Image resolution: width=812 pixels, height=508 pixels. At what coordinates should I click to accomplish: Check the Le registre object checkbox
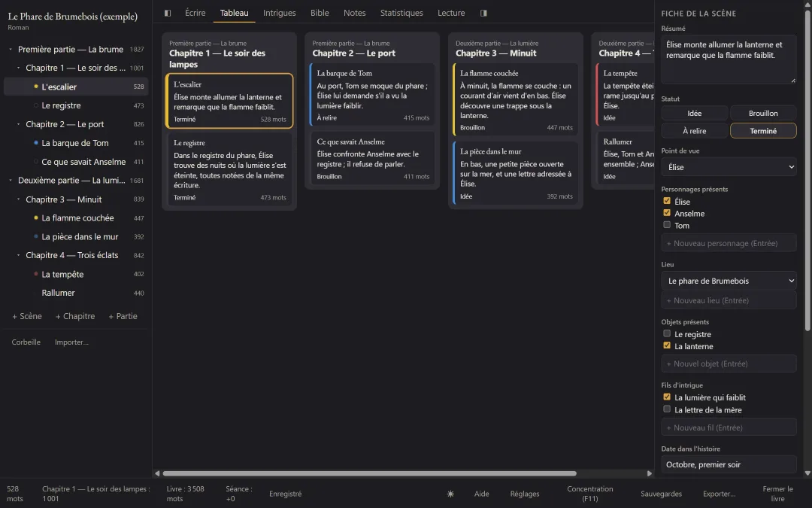click(667, 334)
